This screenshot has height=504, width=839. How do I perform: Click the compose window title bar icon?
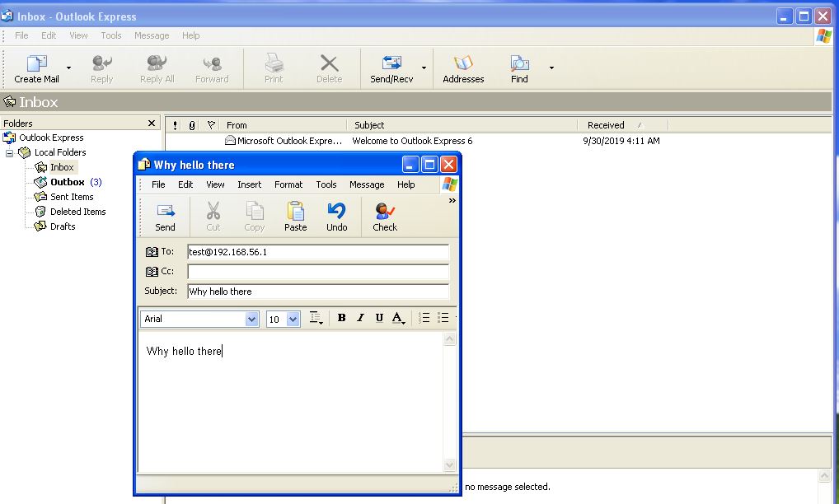(x=143, y=165)
